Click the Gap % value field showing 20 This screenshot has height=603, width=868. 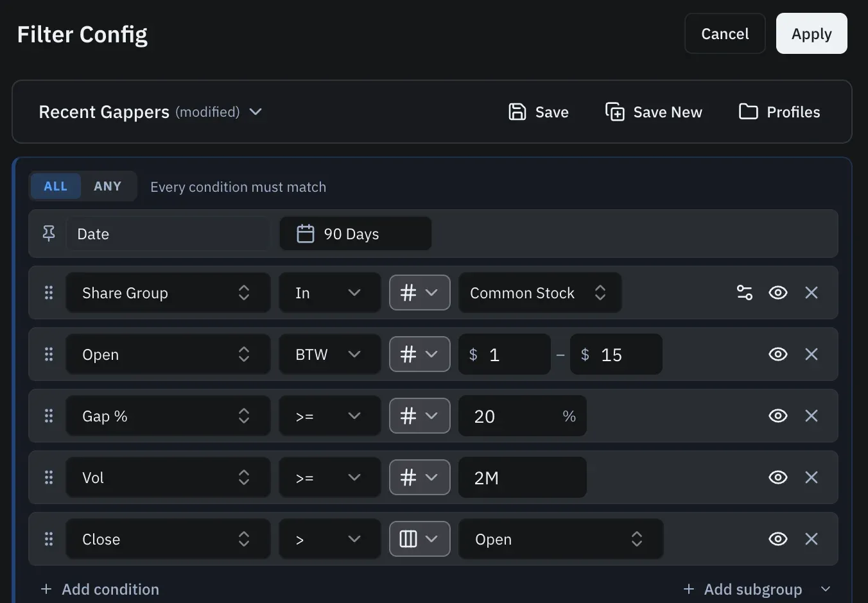523,416
